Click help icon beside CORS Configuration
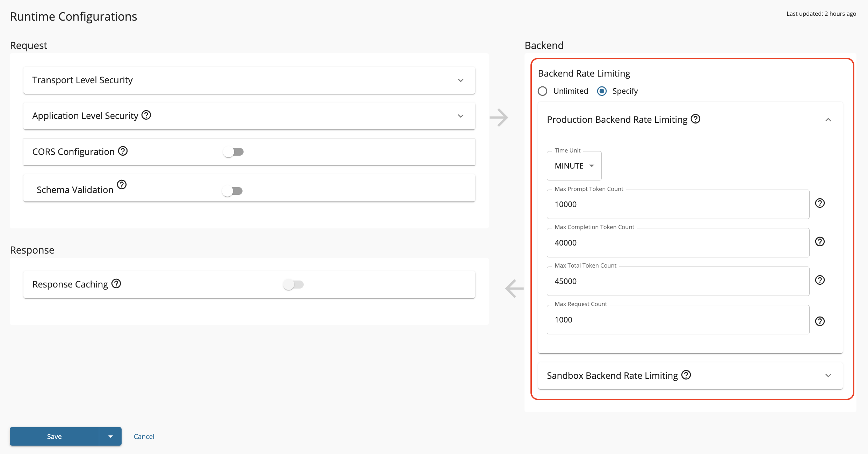The width and height of the screenshot is (868, 454). pos(123,151)
